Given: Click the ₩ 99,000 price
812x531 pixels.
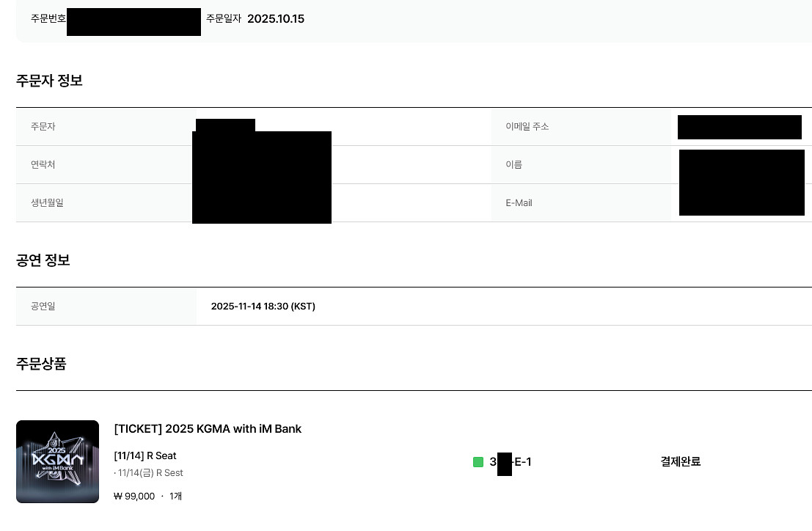Looking at the screenshot, I should [x=134, y=497].
